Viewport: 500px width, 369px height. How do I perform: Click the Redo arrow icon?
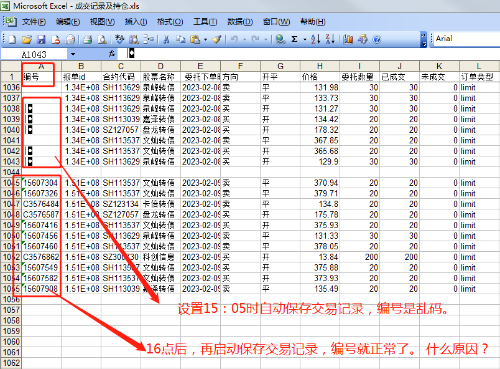256,39
